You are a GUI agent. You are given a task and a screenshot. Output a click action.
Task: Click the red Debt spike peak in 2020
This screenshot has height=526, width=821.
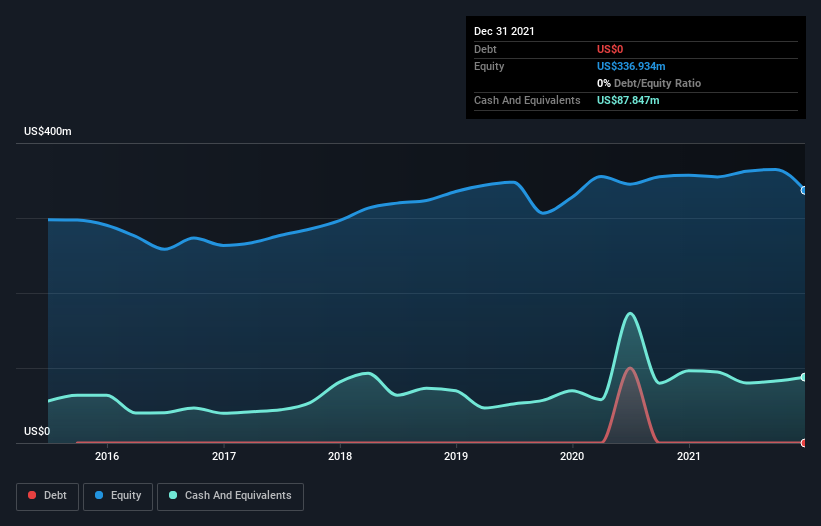click(630, 368)
